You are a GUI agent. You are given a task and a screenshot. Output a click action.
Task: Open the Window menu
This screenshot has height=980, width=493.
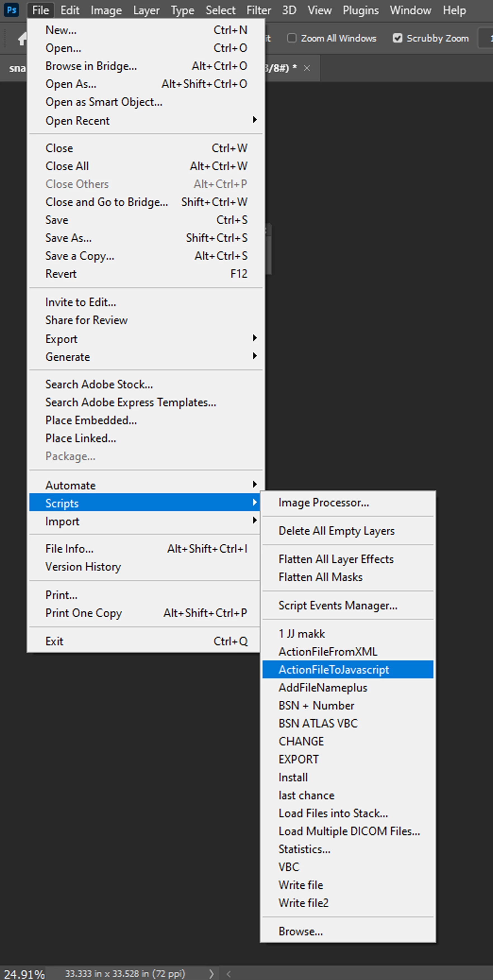coord(411,10)
